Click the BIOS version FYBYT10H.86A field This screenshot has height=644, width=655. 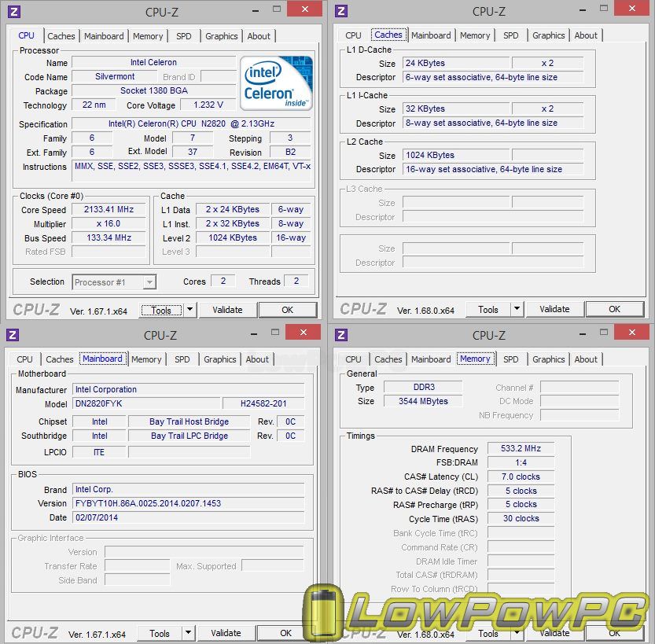[x=189, y=504]
